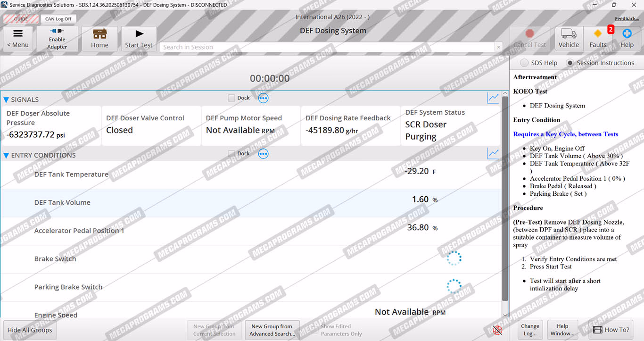Click Show Edited Parameters Only
The height and width of the screenshot is (341, 644).
coord(341,330)
